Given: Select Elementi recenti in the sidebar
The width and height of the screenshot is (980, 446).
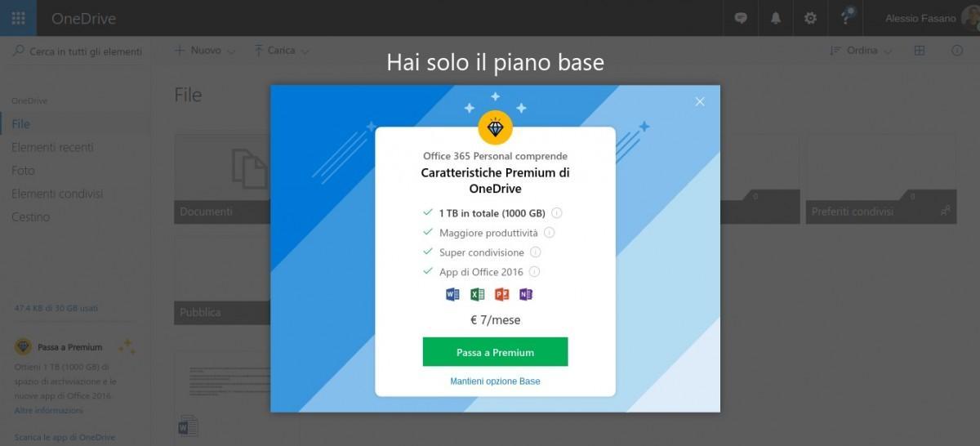Looking at the screenshot, I should [52, 147].
